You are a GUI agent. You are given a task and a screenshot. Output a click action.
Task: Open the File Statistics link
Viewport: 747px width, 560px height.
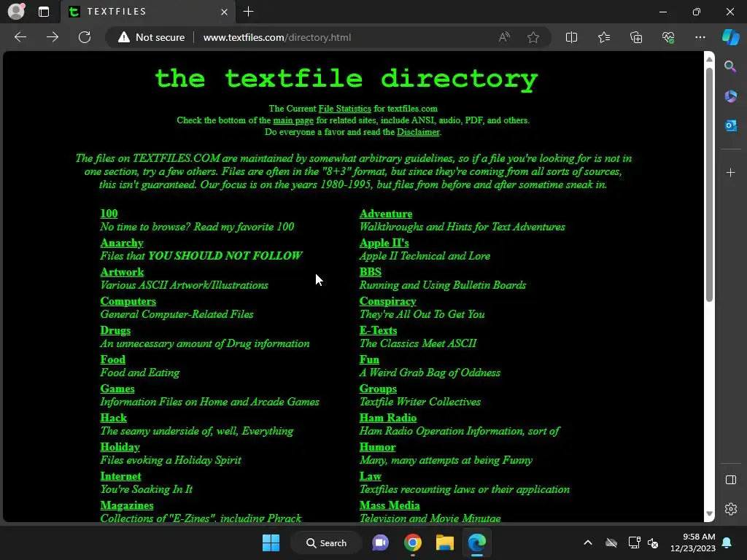[344, 109]
